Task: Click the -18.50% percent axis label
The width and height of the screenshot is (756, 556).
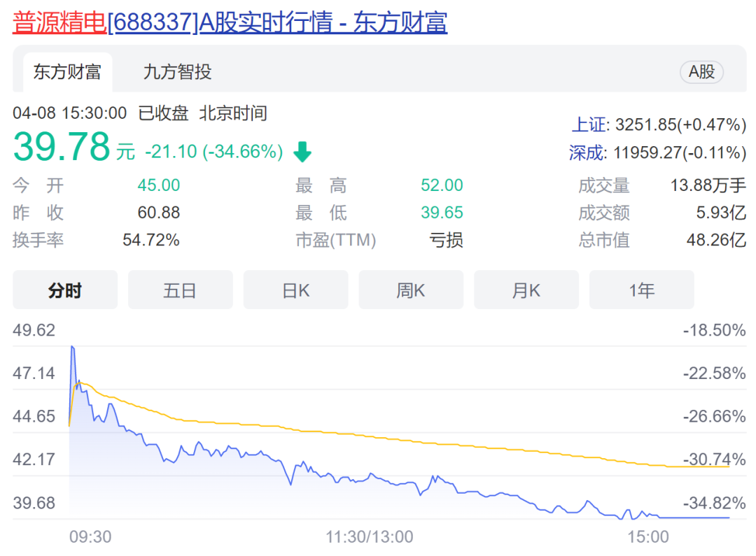Action: pyautogui.click(x=715, y=331)
